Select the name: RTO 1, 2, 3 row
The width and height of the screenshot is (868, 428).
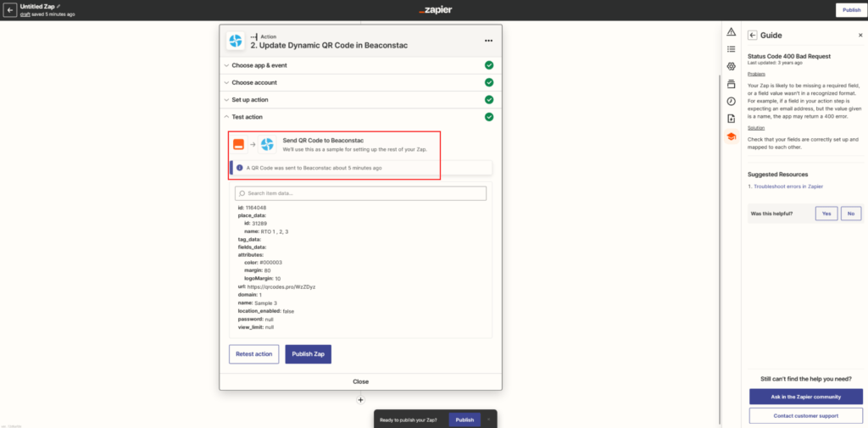point(266,231)
